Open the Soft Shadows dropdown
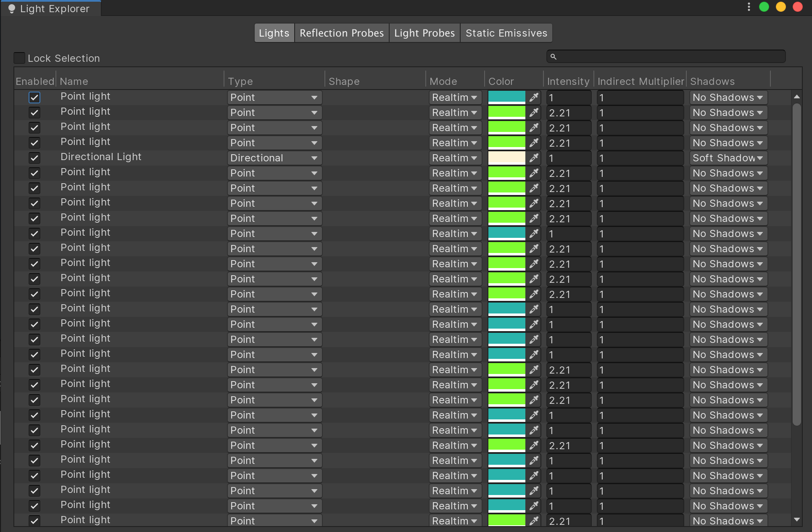This screenshot has height=532, width=812. [x=728, y=158]
